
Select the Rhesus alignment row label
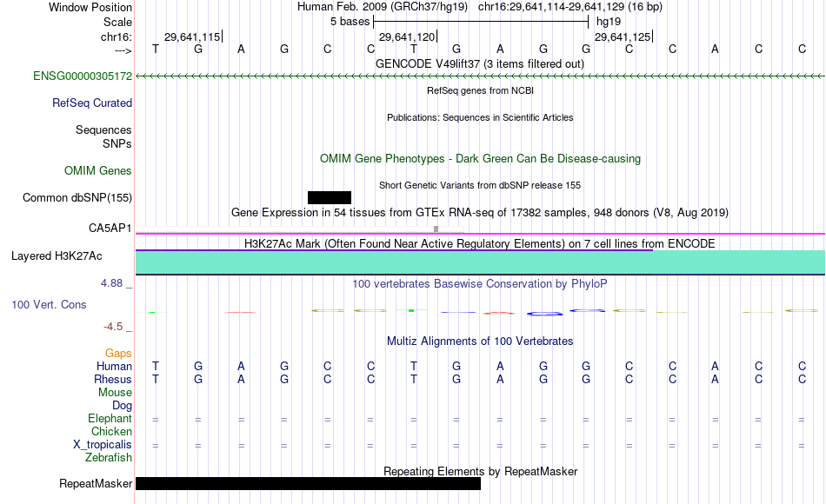(113, 379)
